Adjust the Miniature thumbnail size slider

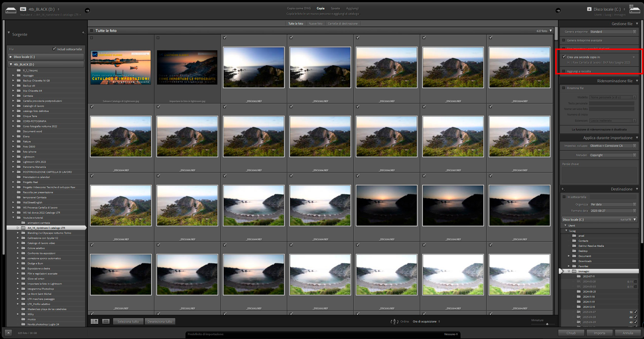[x=547, y=324]
